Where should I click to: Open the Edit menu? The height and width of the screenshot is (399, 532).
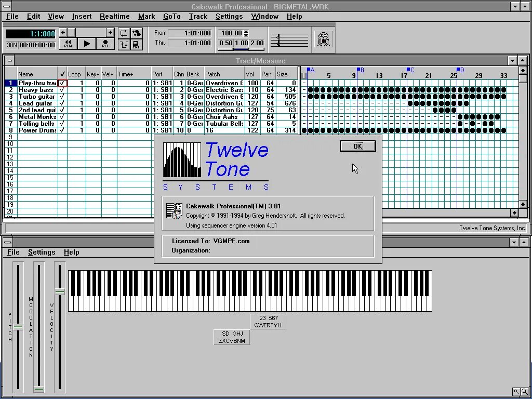(34, 16)
